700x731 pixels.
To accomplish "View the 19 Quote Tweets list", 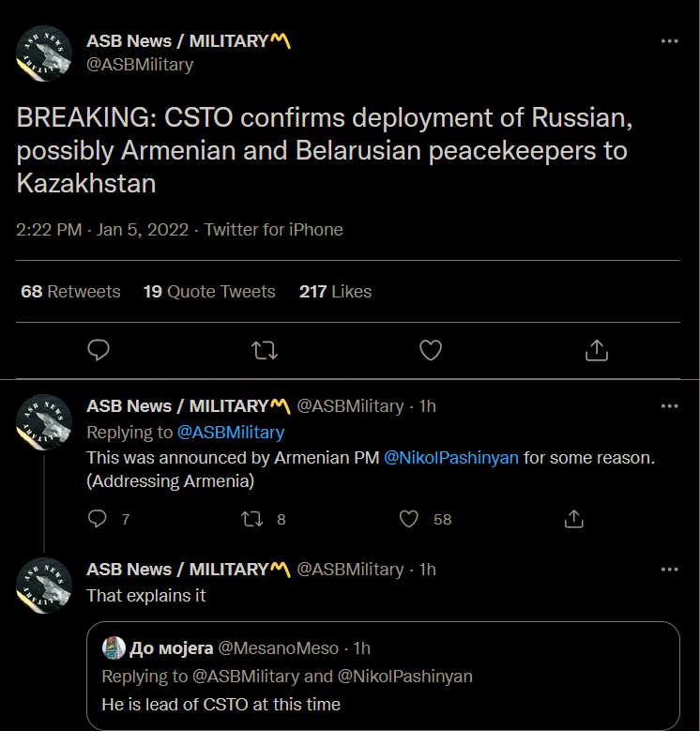I will click(209, 292).
